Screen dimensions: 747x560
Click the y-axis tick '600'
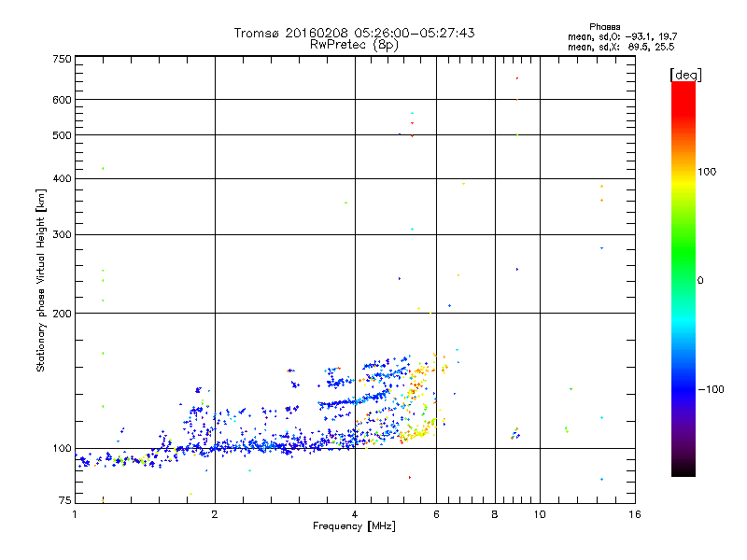point(63,100)
